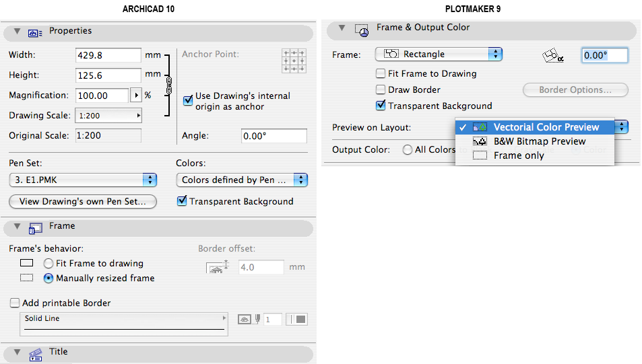Screen dimensions: 642x364
Task: Choose B&W Bitmap Preview menu item
Action: point(539,141)
